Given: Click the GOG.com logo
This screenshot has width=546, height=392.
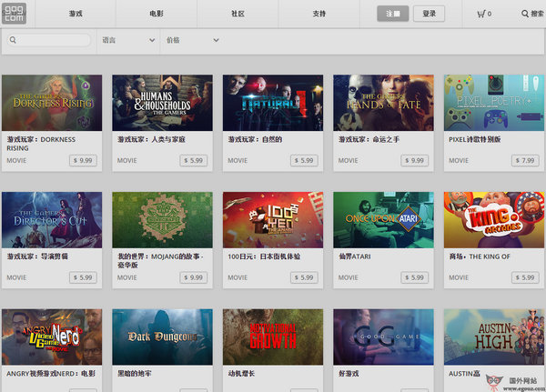Looking at the screenshot, I should click(x=14, y=14).
